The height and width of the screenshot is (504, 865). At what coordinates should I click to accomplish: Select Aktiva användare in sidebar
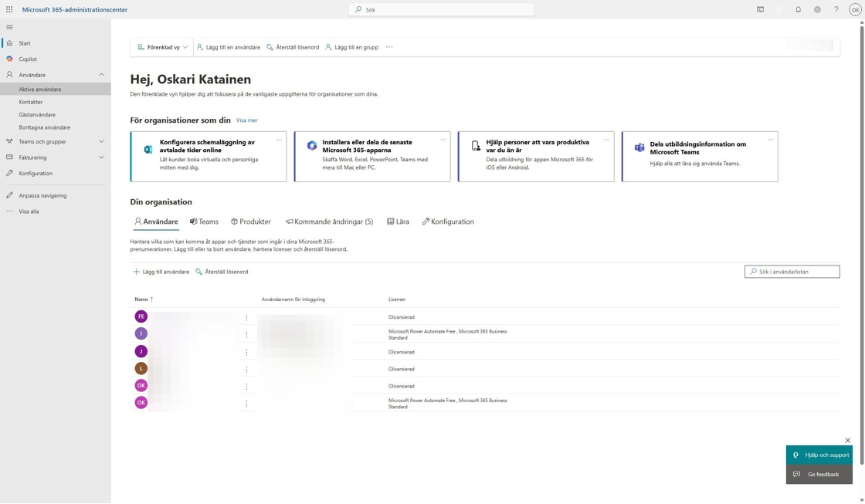(x=55, y=89)
